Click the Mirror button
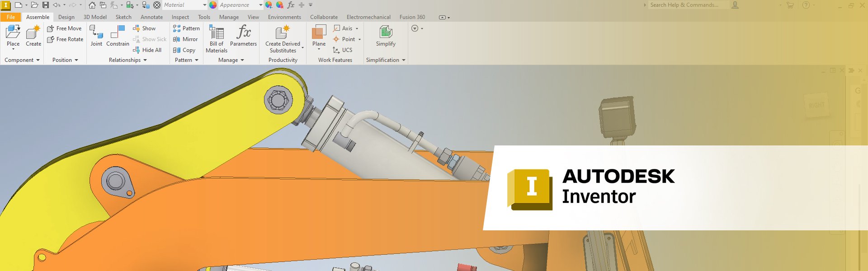 click(x=185, y=39)
